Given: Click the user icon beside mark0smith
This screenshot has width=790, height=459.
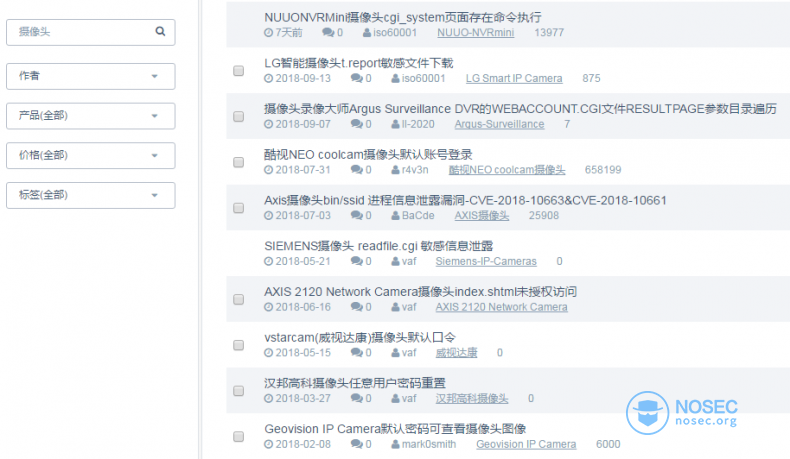Looking at the screenshot, I should (396, 444).
